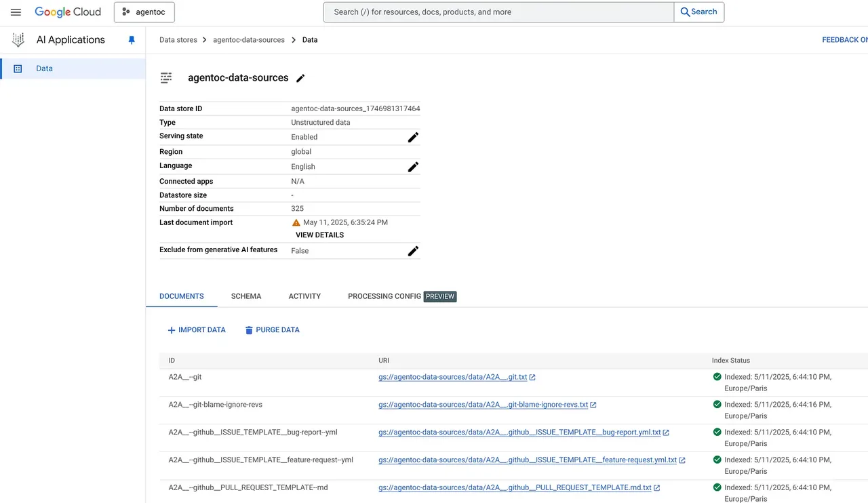Viewport: 868px width, 503px height.
Task: Select the ISSUE_TEMPLATE__feature-request--yml ID cell
Action: click(x=261, y=460)
